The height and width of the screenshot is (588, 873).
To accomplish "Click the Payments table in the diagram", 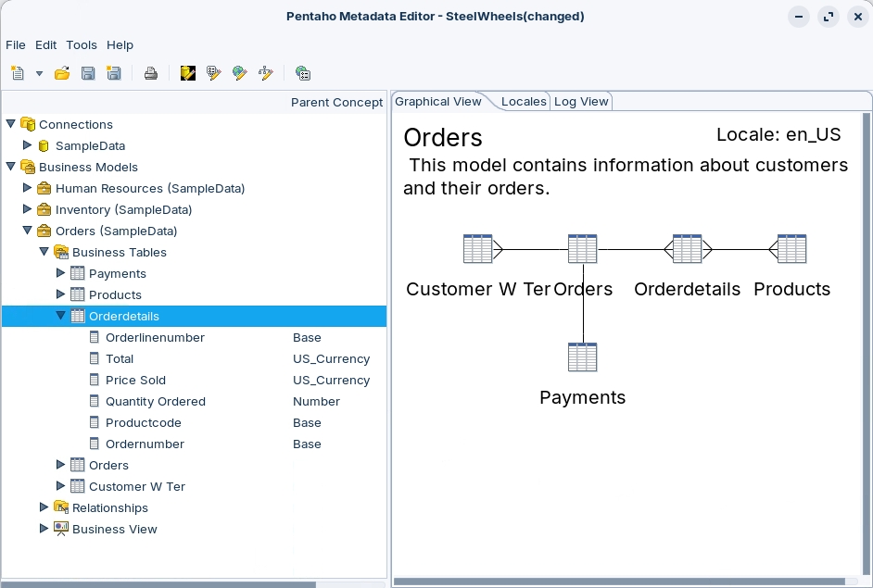I will [x=582, y=357].
